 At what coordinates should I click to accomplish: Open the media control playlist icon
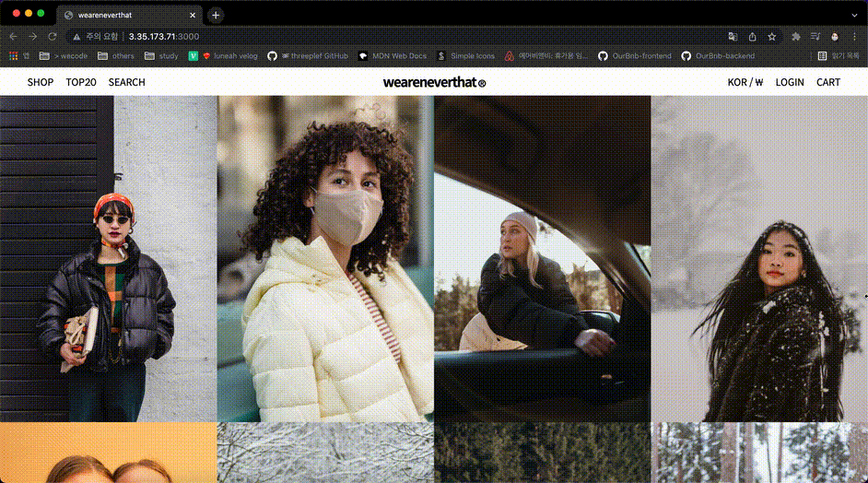point(815,37)
